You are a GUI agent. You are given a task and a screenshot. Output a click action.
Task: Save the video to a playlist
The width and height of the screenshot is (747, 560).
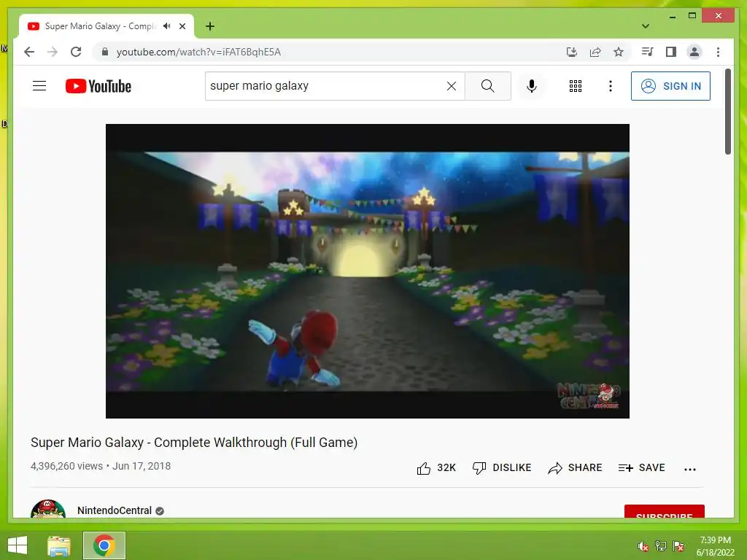pos(641,468)
